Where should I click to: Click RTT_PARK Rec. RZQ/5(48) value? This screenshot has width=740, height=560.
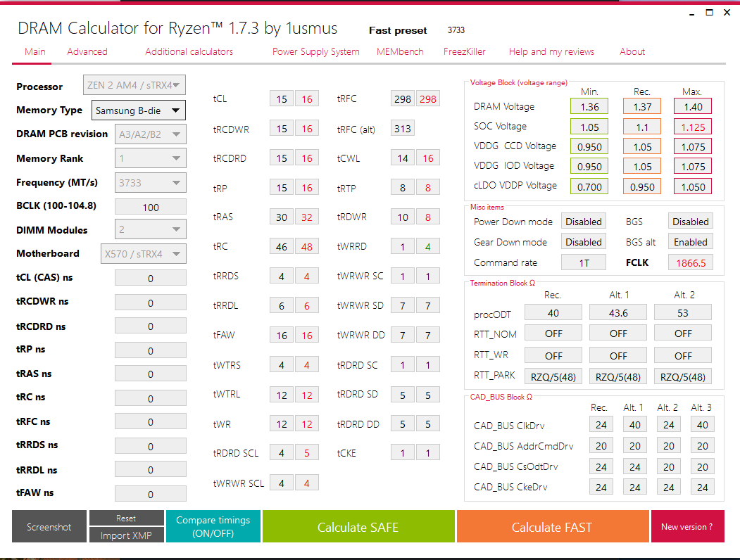tap(553, 376)
